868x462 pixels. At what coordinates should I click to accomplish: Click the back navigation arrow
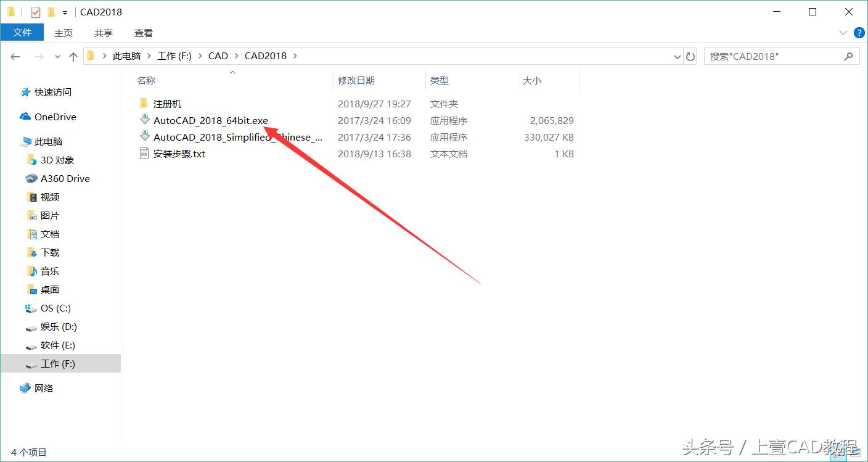(x=15, y=56)
